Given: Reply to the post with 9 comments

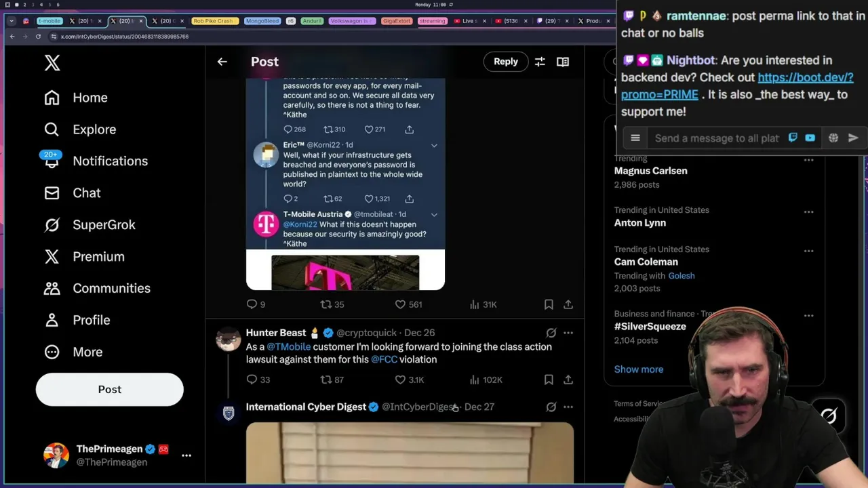Looking at the screenshot, I should pos(256,305).
